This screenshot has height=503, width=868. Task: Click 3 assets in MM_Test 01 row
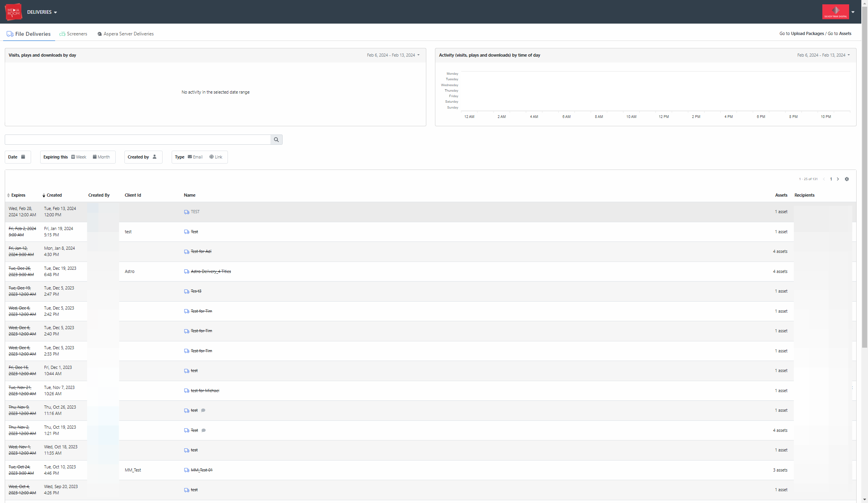[780, 470]
